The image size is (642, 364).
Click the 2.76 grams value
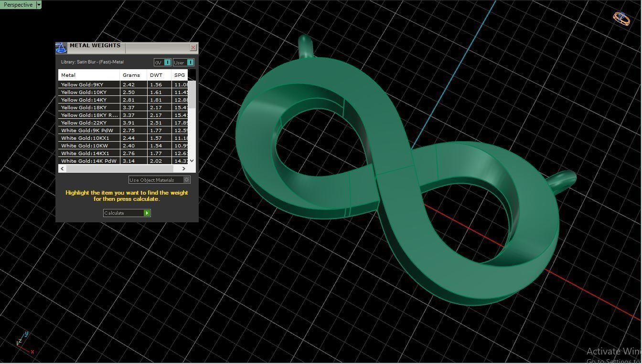tap(128, 153)
